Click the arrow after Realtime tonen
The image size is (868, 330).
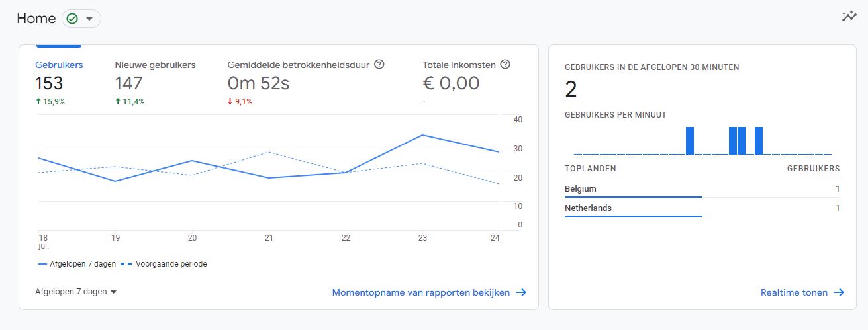pyautogui.click(x=839, y=292)
